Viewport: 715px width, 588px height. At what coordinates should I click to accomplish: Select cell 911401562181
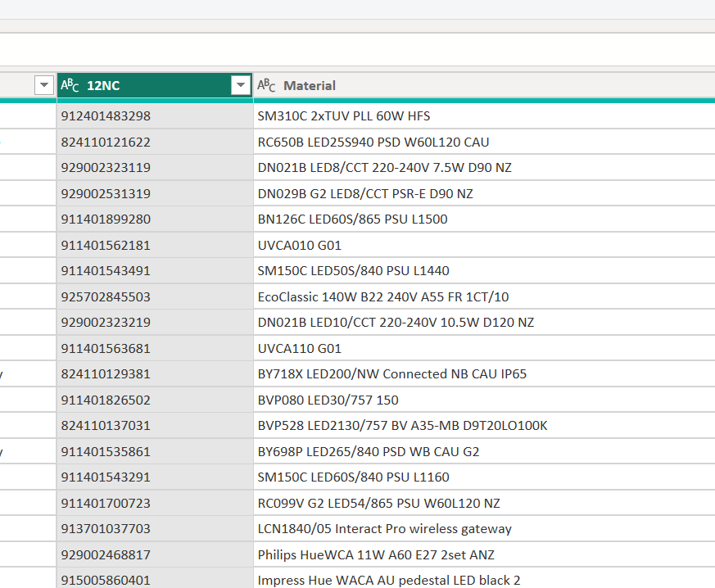155,245
